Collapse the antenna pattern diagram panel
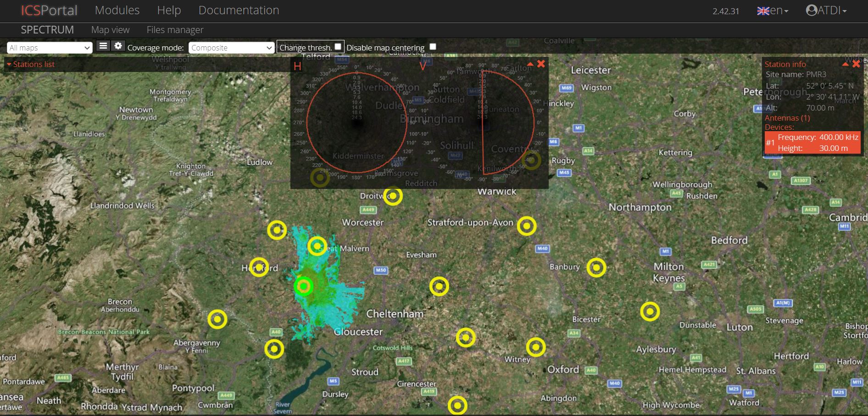This screenshot has height=416, width=868. click(530, 64)
